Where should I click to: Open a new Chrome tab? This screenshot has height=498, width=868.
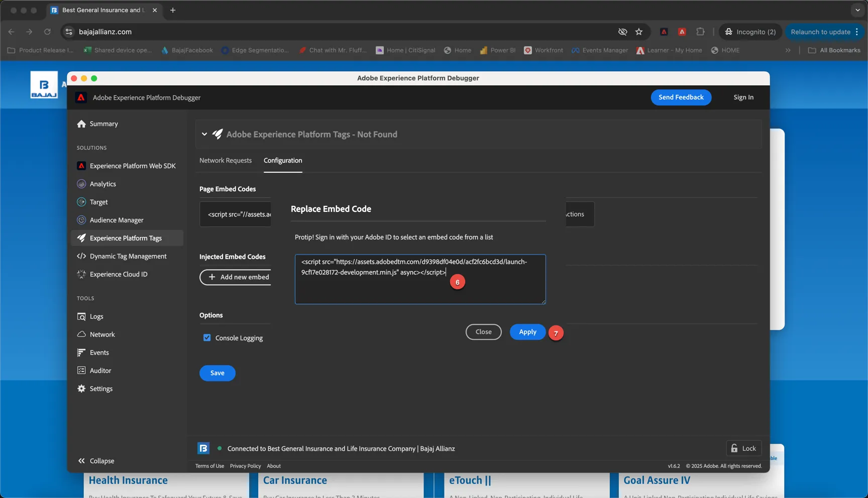(173, 10)
